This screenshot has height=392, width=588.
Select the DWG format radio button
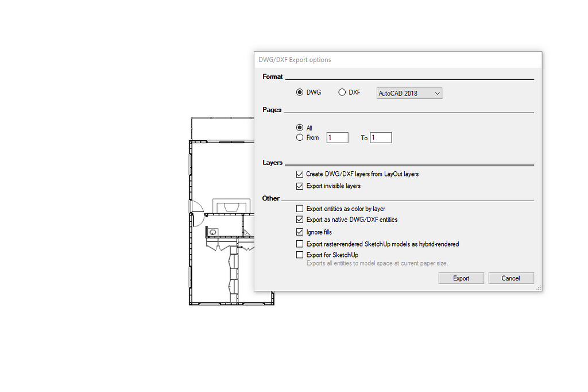coord(300,92)
